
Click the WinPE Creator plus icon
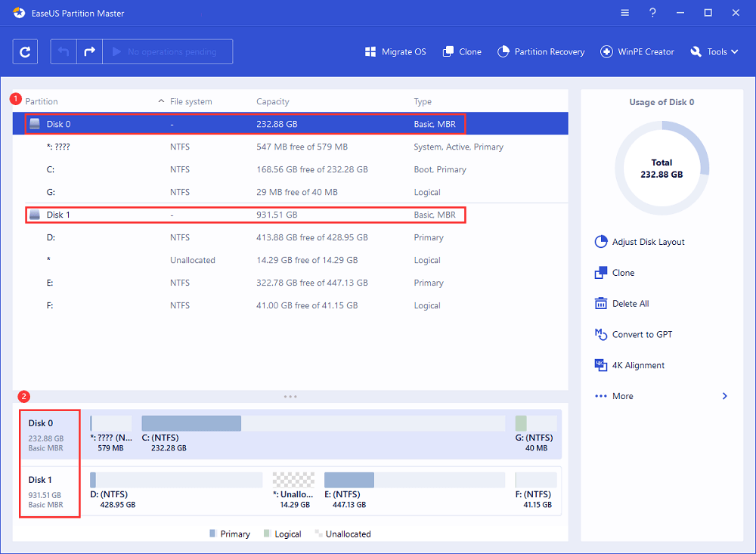(606, 51)
